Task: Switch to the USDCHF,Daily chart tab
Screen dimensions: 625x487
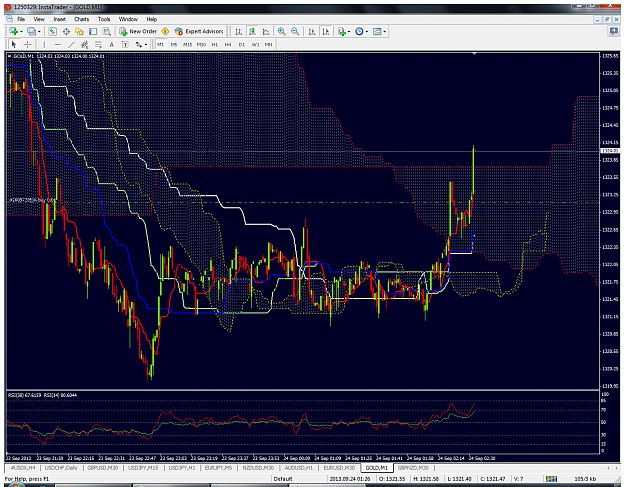Action: [61, 468]
